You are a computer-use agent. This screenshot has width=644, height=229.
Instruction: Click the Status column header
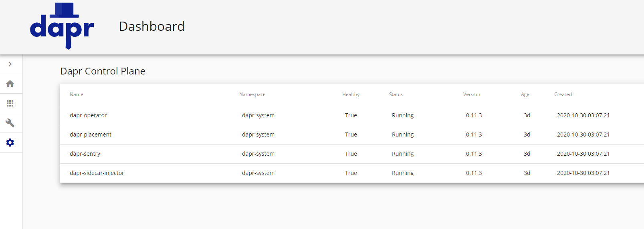[x=396, y=94]
